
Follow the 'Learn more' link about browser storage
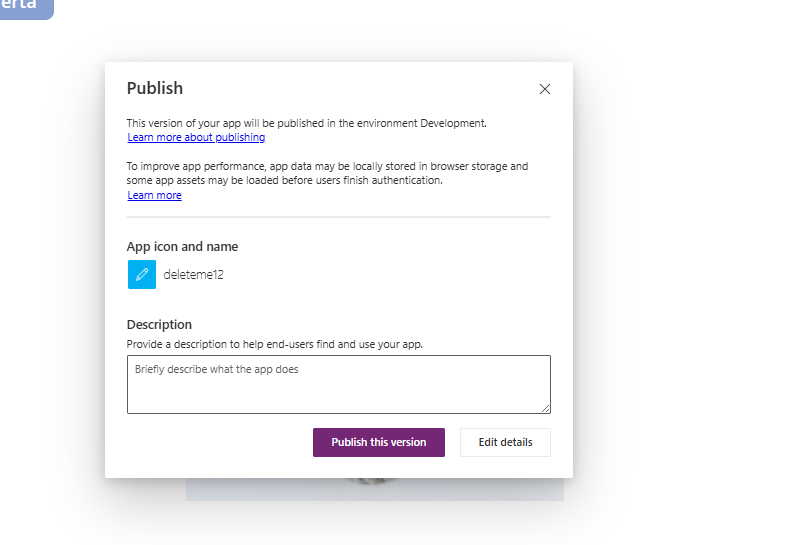[x=154, y=195]
